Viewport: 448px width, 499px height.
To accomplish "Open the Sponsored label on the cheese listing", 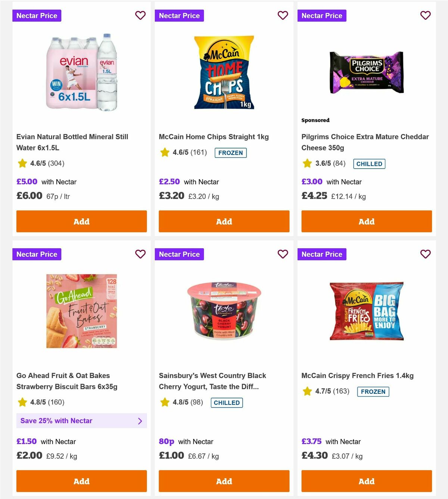I will [315, 120].
